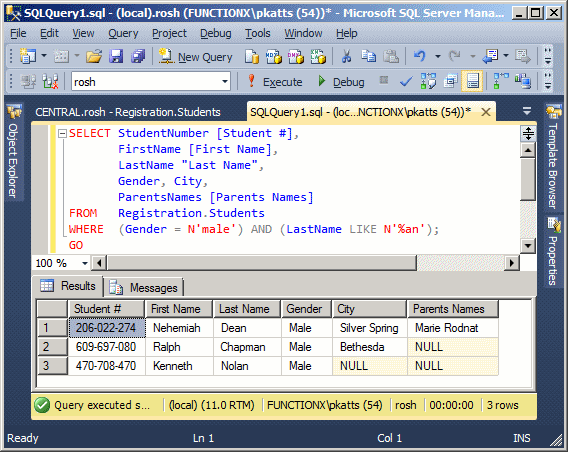Select the 609-697-080 student number cell
The width and height of the screenshot is (568, 452).
coord(106,347)
